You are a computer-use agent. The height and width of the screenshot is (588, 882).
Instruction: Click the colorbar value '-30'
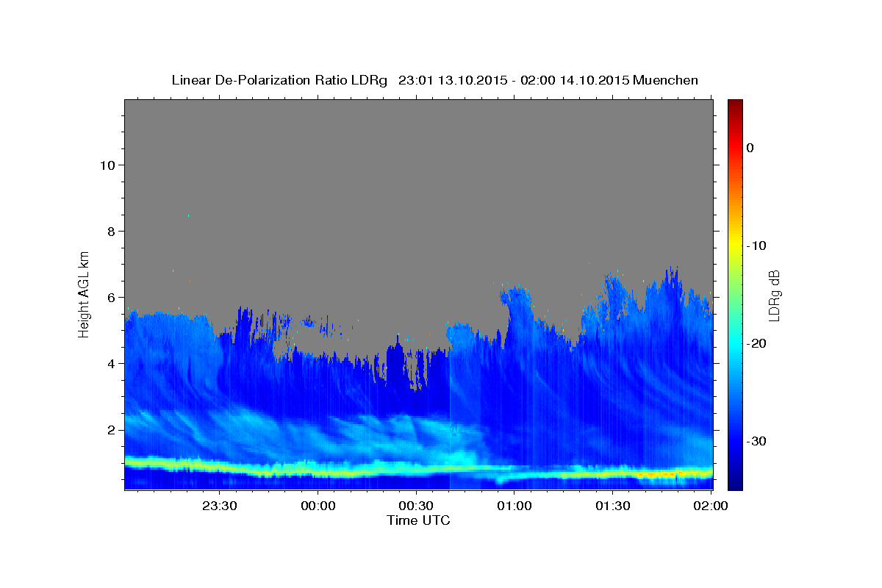(756, 441)
